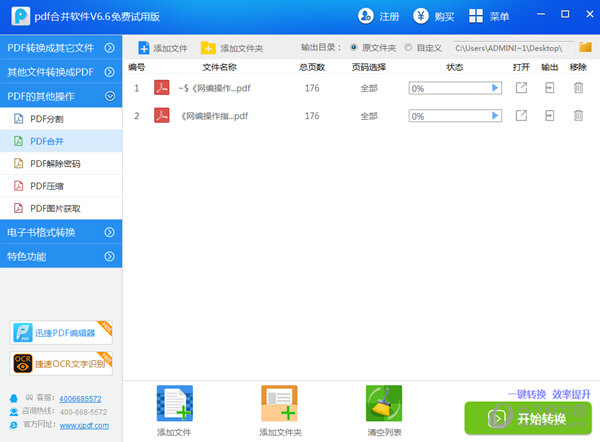Start row 1 conversion with play arrow
Screen dimensions: 600x442
[495, 88]
